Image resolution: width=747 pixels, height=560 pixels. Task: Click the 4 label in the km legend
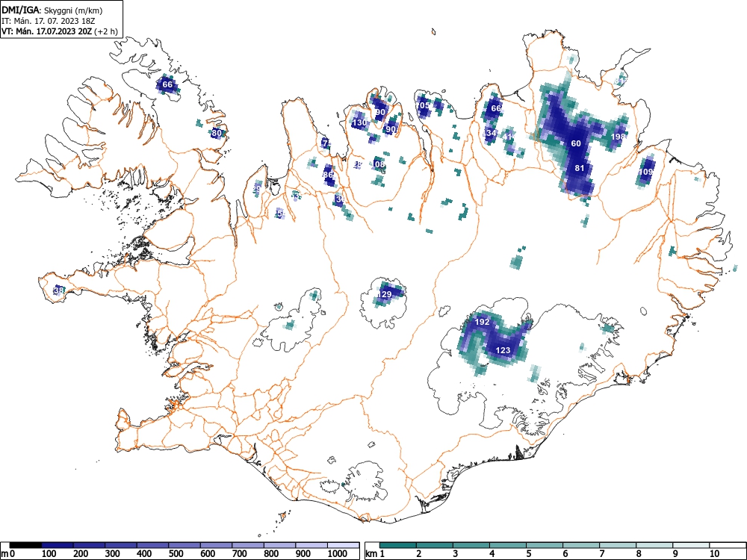pos(492,553)
